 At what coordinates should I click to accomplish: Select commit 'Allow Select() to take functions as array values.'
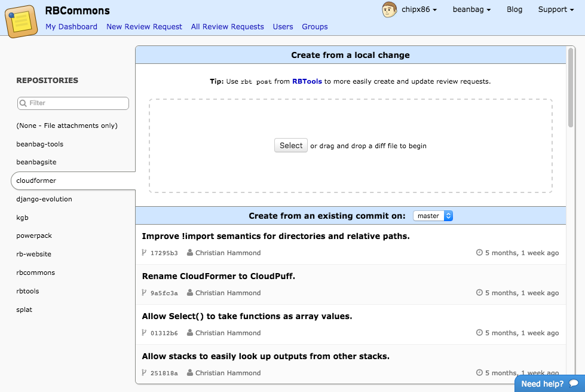point(351,324)
